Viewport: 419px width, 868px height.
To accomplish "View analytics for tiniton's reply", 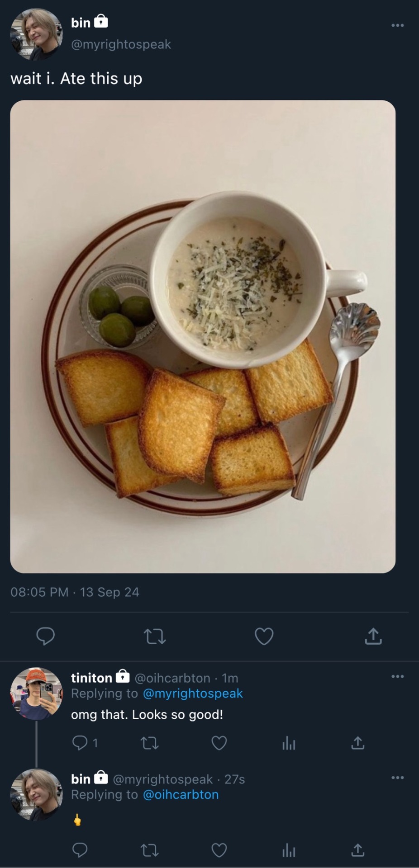I will (x=288, y=743).
